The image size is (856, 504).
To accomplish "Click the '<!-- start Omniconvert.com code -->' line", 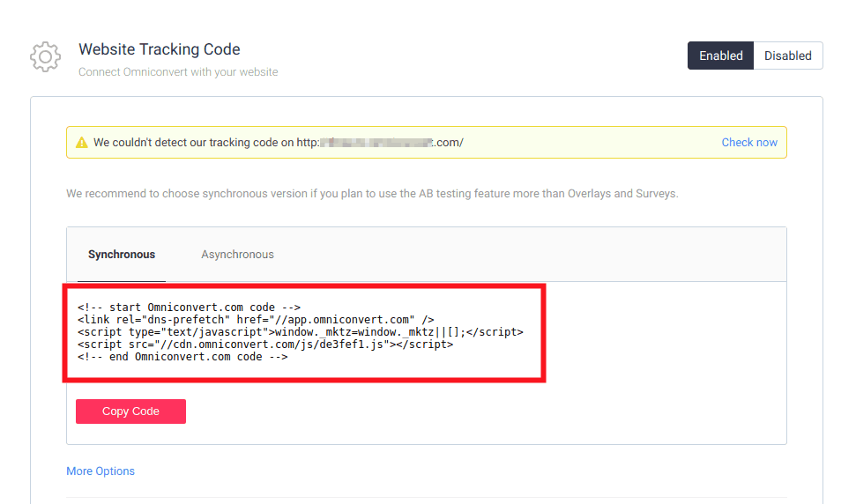I will [189, 308].
